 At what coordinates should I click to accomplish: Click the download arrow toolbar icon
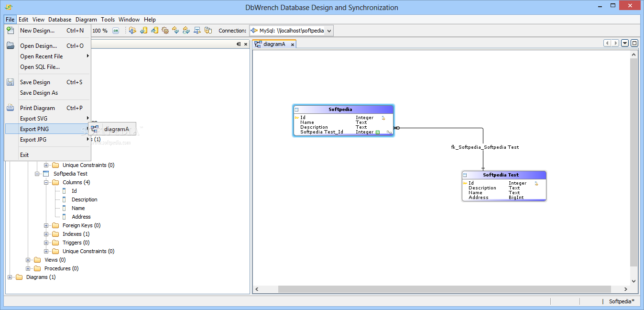[x=197, y=31]
